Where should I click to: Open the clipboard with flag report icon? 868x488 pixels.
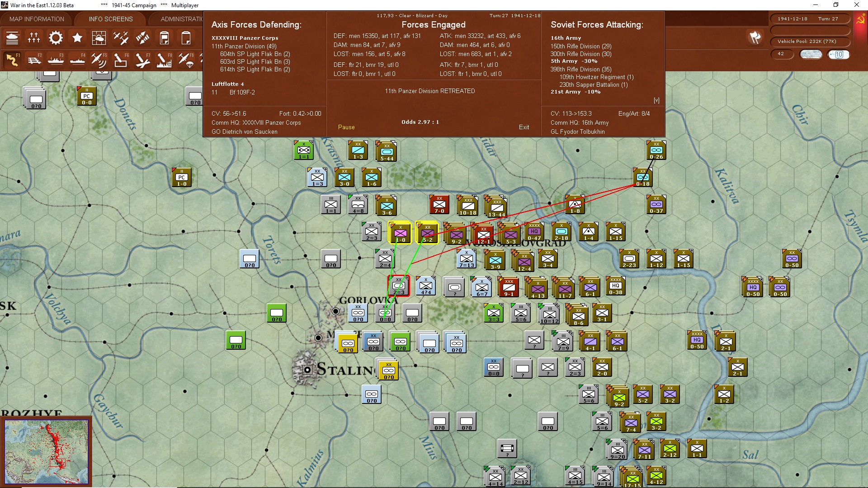(164, 38)
